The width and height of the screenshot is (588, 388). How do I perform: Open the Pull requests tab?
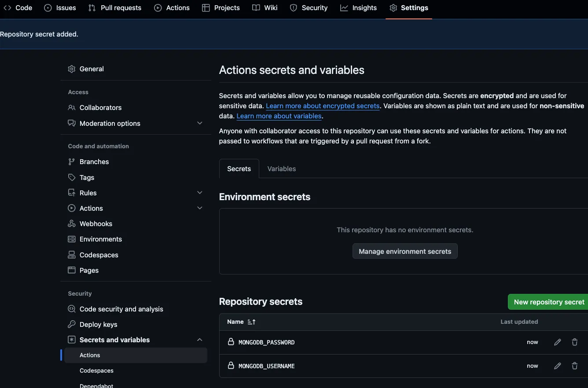(115, 8)
